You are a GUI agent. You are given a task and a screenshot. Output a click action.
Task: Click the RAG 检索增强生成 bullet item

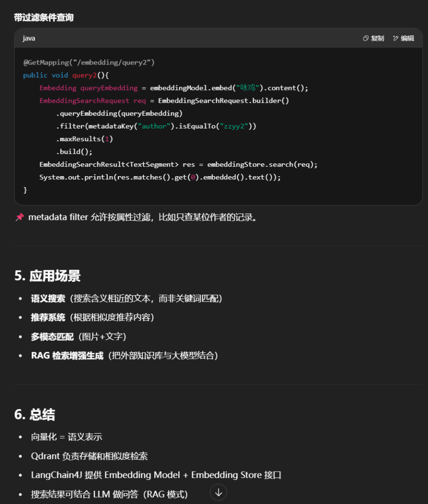[67, 355]
